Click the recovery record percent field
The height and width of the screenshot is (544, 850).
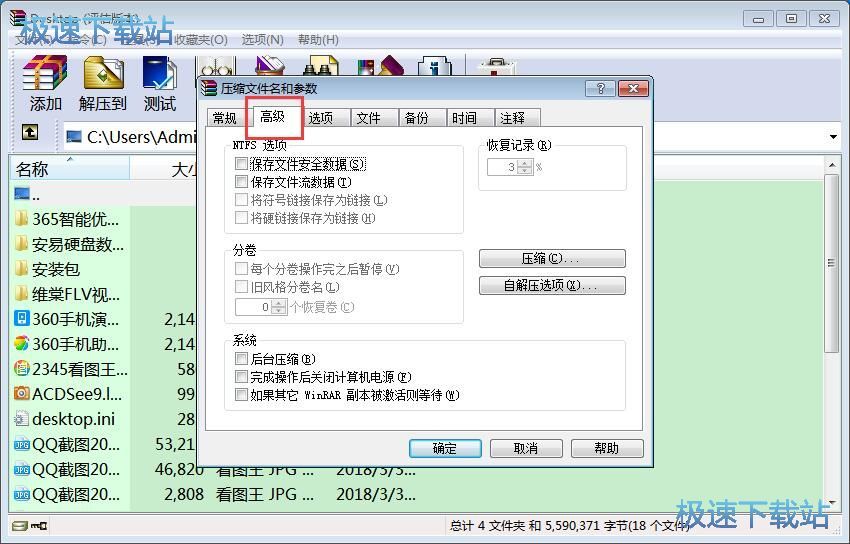tap(502, 167)
